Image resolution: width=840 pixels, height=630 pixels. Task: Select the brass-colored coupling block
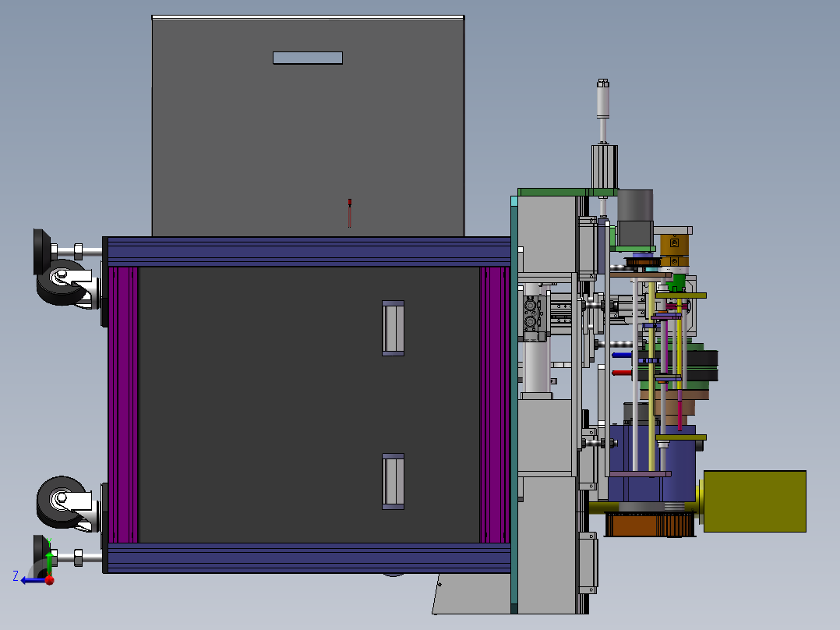point(675,250)
